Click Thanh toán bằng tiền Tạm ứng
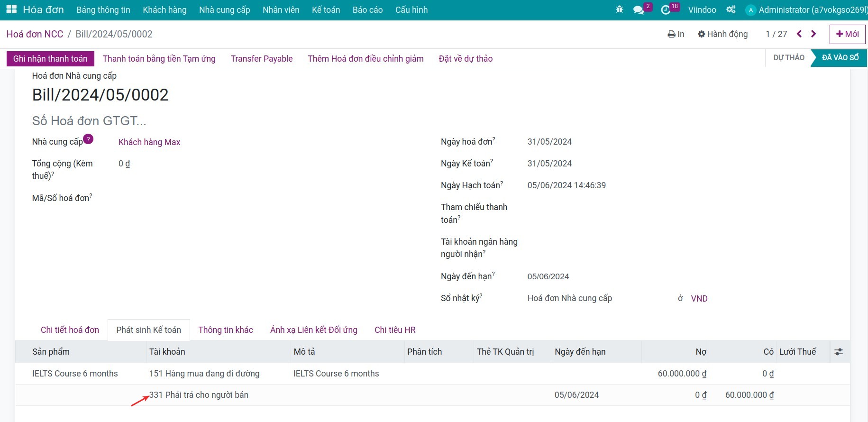The width and height of the screenshot is (868, 422). pos(159,59)
